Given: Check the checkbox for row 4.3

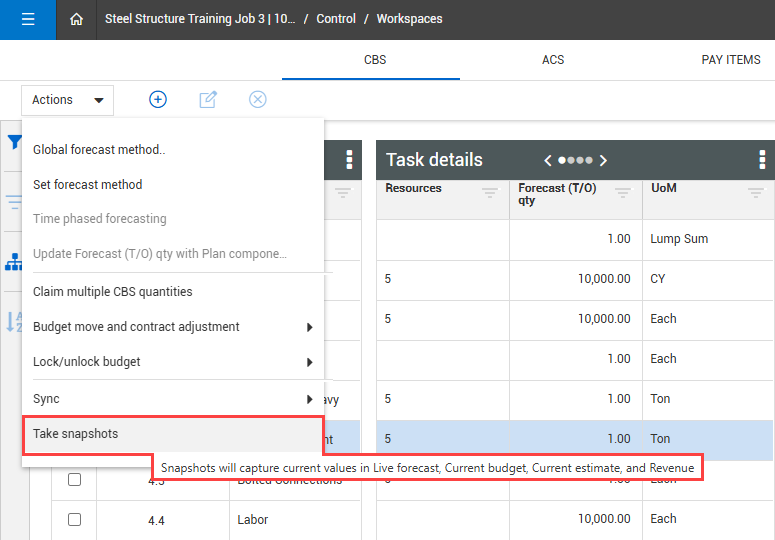Looking at the screenshot, I should (x=74, y=480).
